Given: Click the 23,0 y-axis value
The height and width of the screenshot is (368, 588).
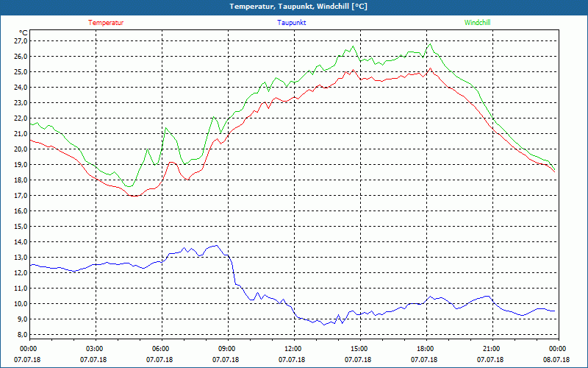Looking at the screenshot, I should click(x=21, y=102).
